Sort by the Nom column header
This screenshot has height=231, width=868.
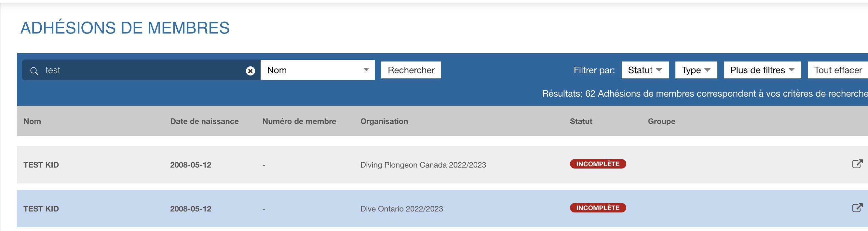coord(32,121)
